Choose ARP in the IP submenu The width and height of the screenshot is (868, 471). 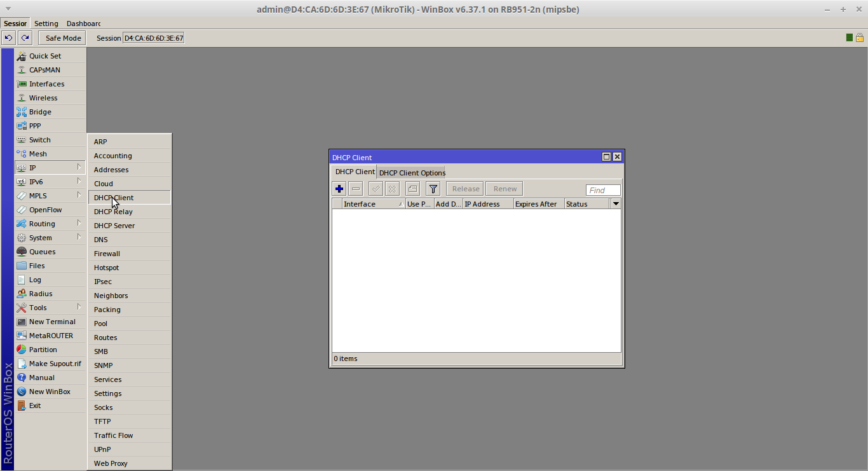130,142
